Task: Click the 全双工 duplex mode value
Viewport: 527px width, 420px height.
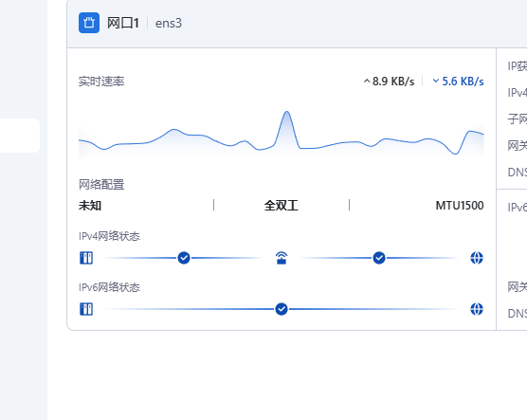Action: coord(282,206)
